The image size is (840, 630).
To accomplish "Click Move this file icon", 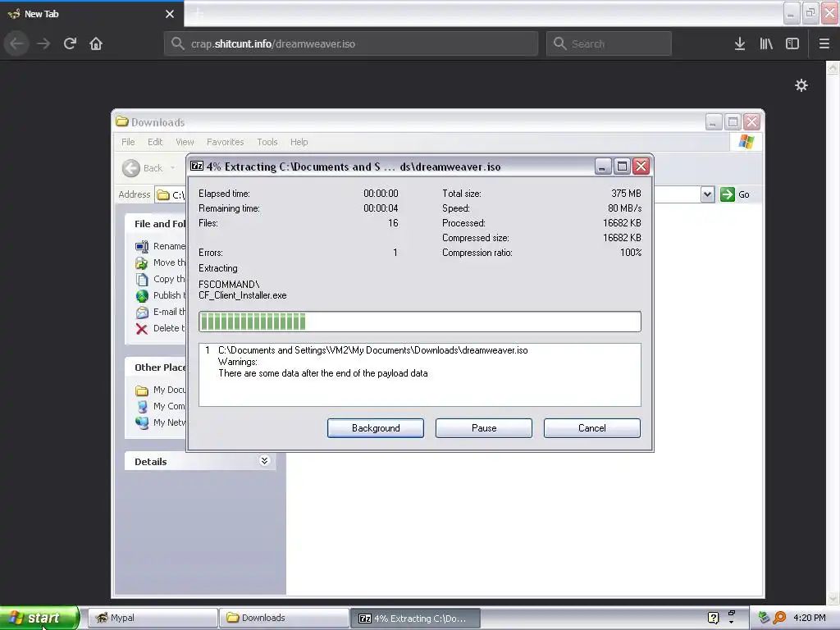I will click(141, 263).
